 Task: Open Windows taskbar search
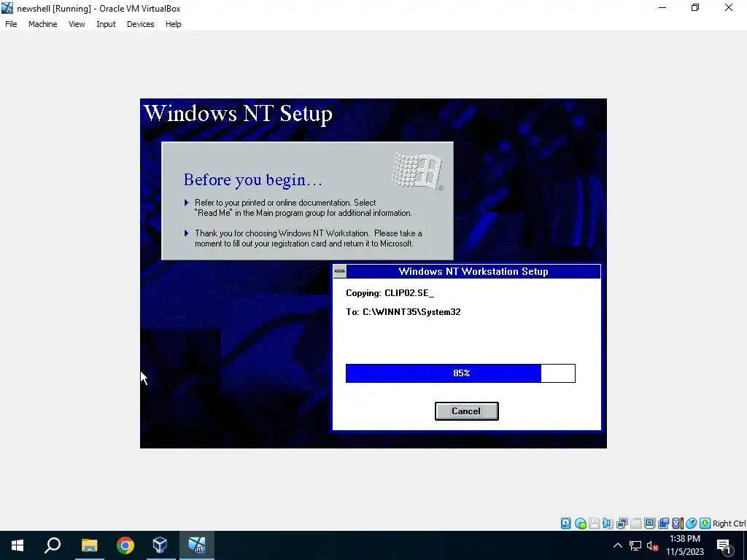click(53, 545)
